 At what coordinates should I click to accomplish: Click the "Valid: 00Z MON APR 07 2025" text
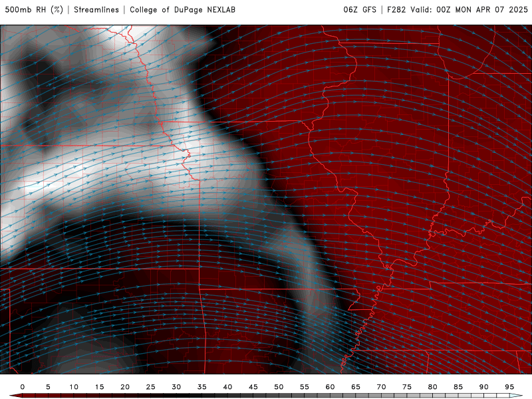click(469, 10)
